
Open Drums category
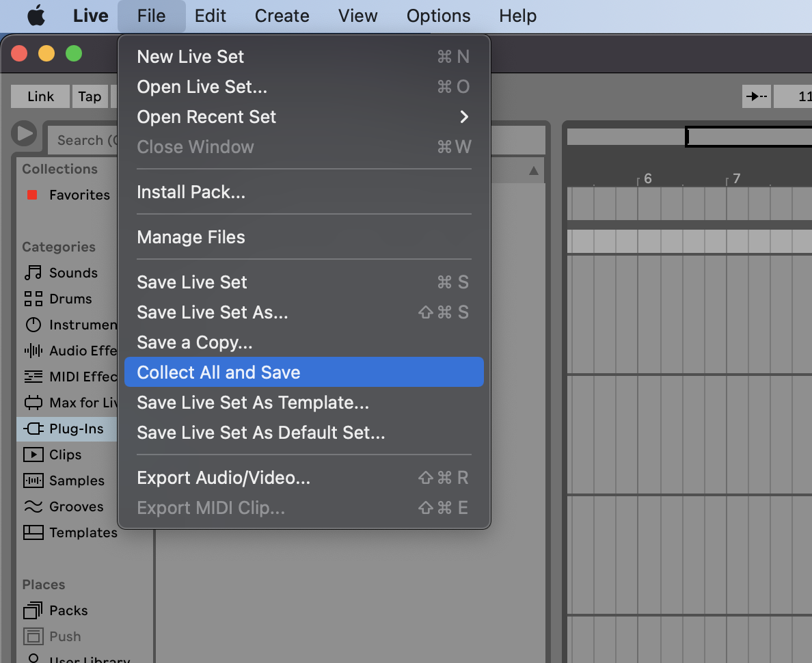click(x=67, y=299)
